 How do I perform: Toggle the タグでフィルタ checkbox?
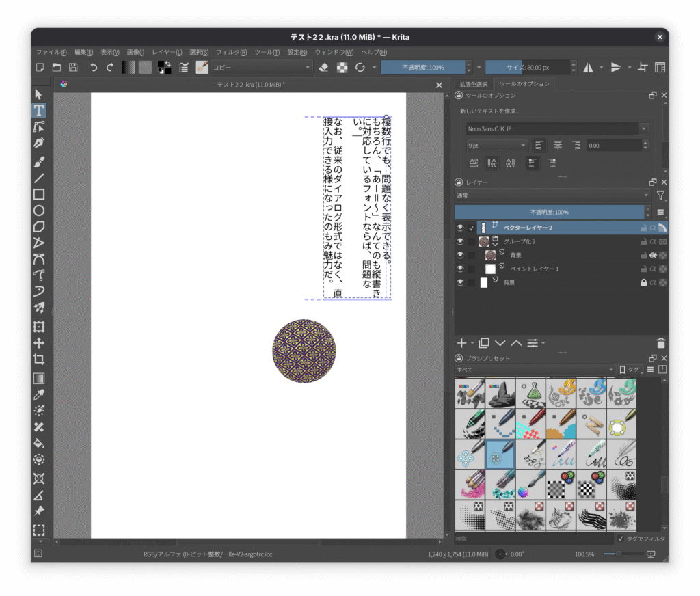coord(621,539)
